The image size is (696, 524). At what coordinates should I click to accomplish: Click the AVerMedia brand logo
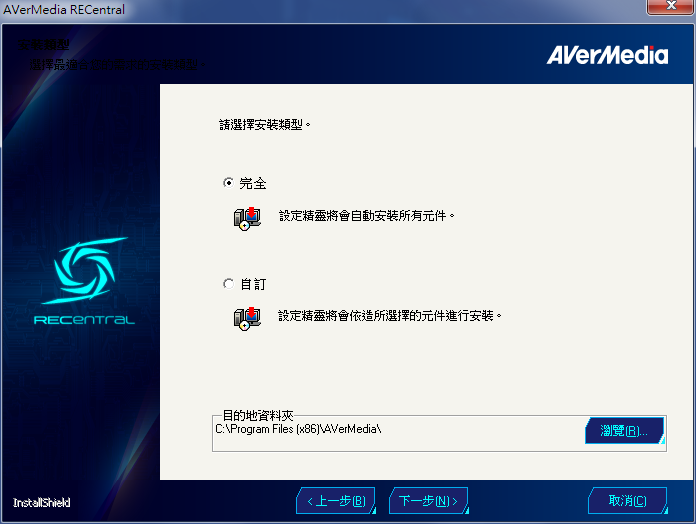tap(607, 55)
